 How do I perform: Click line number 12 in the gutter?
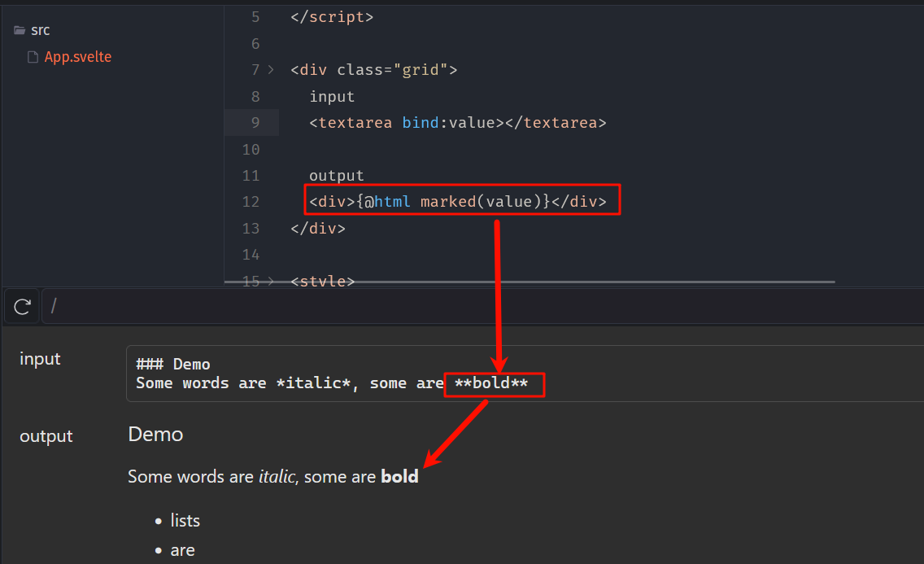click(x=251, y=202)
